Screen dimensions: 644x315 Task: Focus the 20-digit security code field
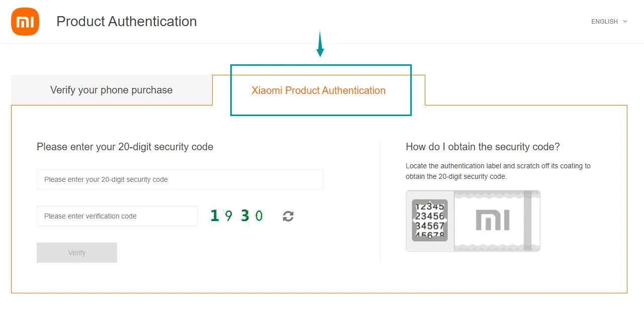coord(179,179)
